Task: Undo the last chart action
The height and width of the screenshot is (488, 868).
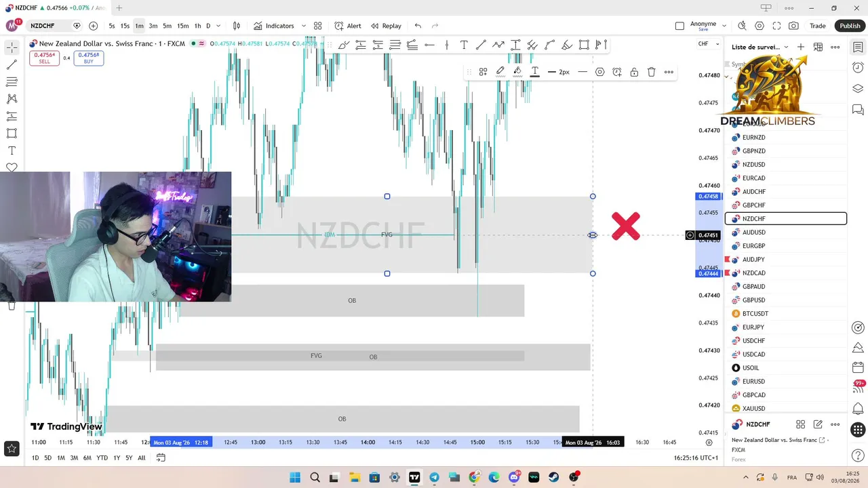Action: (x=418, y=26)
